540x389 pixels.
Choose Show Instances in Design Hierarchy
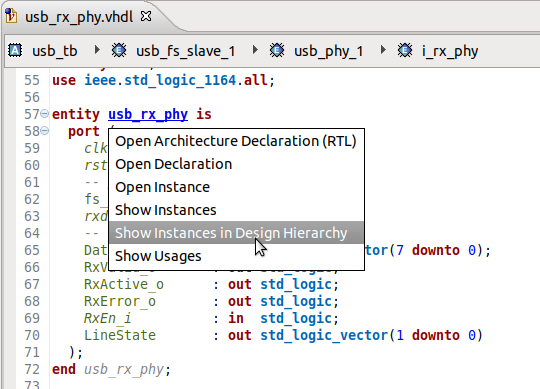tap(237, 233)
